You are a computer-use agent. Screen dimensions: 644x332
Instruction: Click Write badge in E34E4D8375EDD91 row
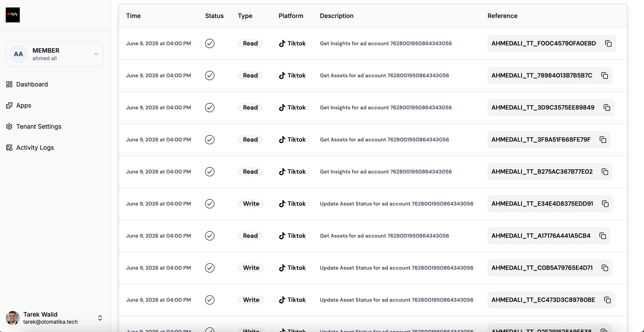251,204
